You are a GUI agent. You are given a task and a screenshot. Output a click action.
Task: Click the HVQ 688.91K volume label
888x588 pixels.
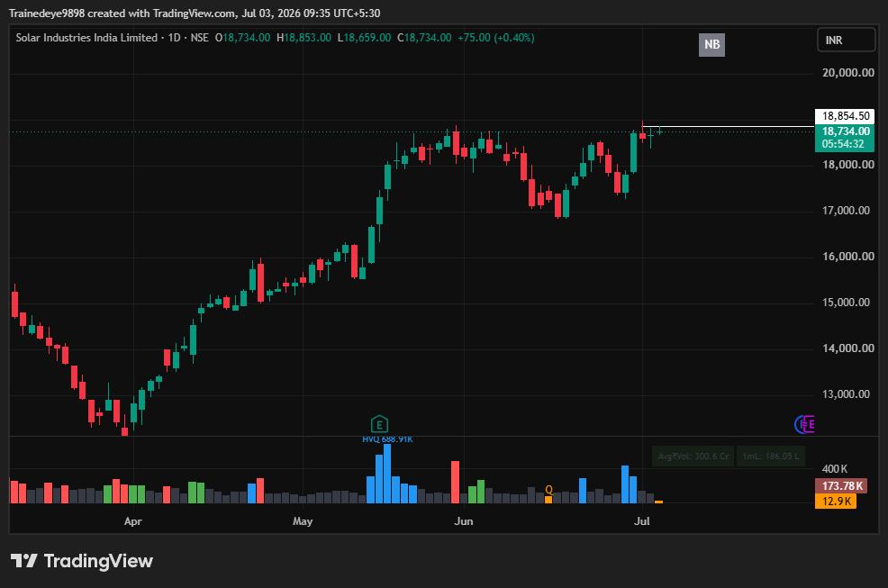387,439
